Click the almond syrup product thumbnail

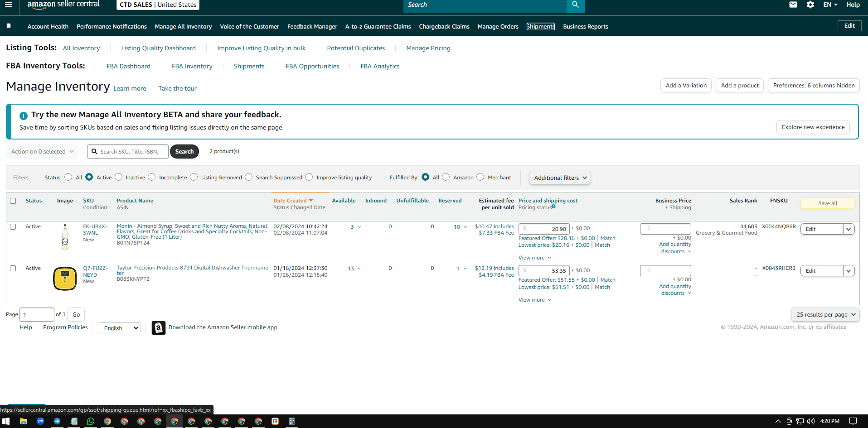pos(65,237)
